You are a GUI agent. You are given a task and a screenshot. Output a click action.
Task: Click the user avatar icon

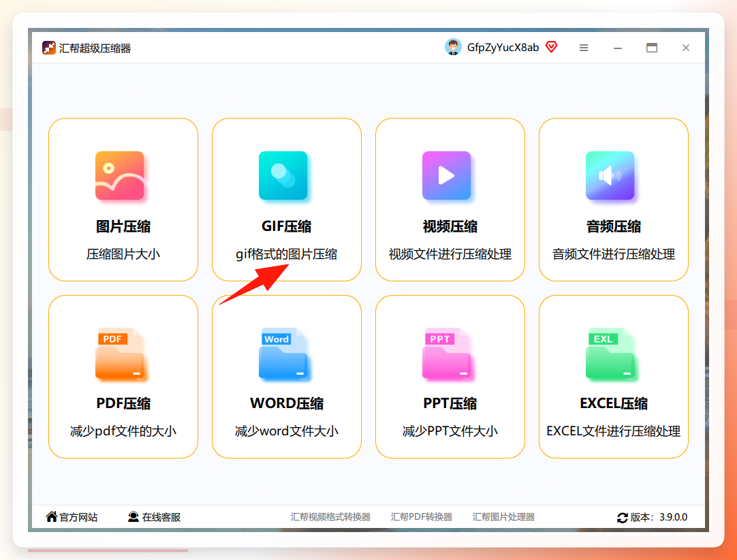click(x=453, y=47)
